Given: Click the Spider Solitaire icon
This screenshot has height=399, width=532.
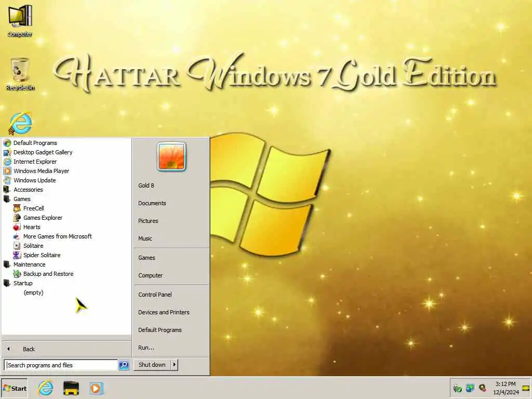Looking at the screenshot, I should 17,255.
